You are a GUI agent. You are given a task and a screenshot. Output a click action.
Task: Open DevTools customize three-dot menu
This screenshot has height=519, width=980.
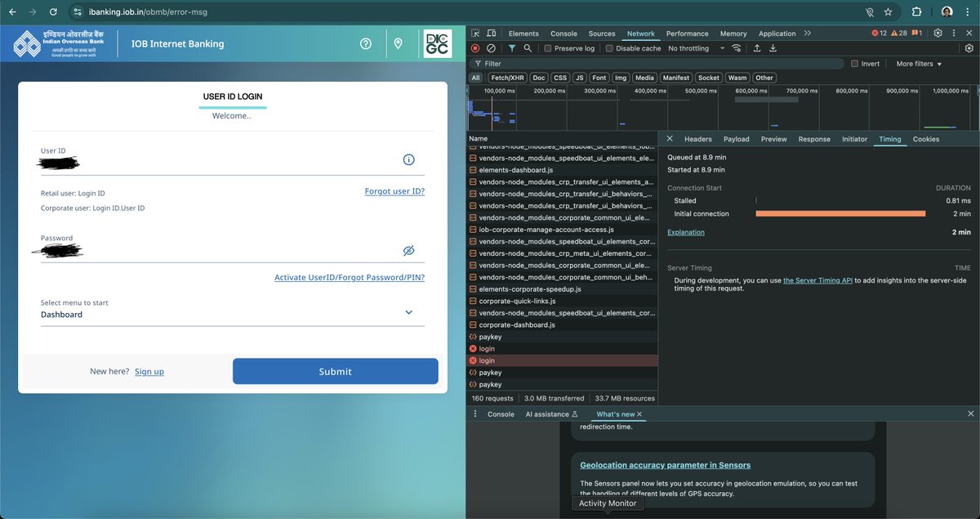click(x=954, y=34)
